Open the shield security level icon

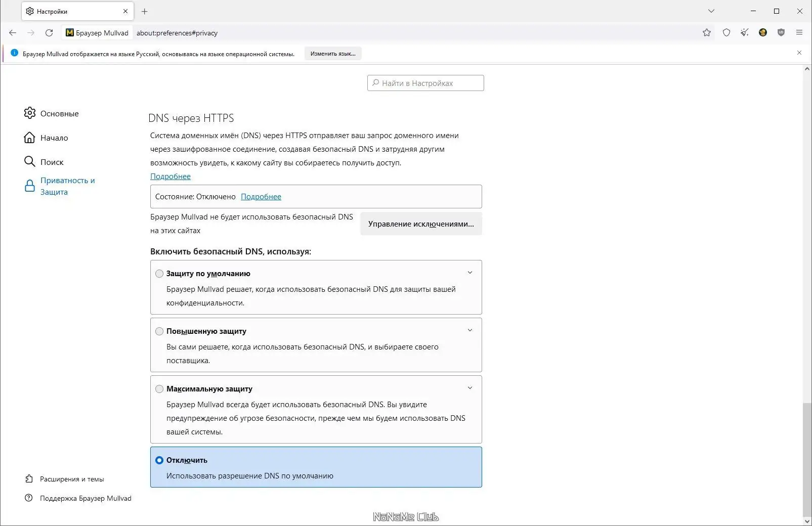726,33
